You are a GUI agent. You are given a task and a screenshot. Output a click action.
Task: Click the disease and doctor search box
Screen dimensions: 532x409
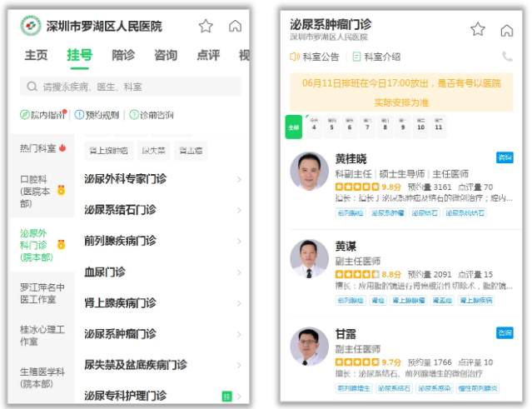[x=133, y=87]
